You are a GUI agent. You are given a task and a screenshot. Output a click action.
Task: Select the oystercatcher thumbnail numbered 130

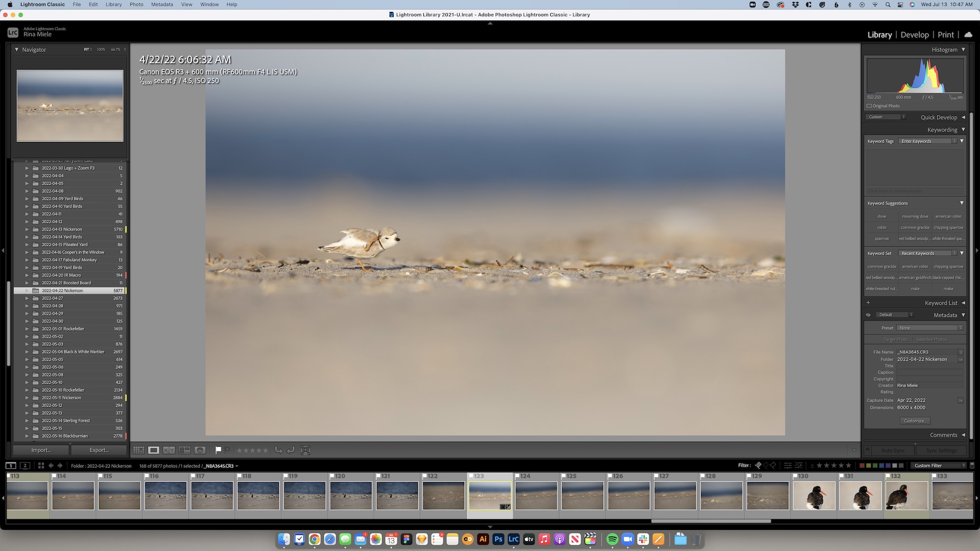814,495
